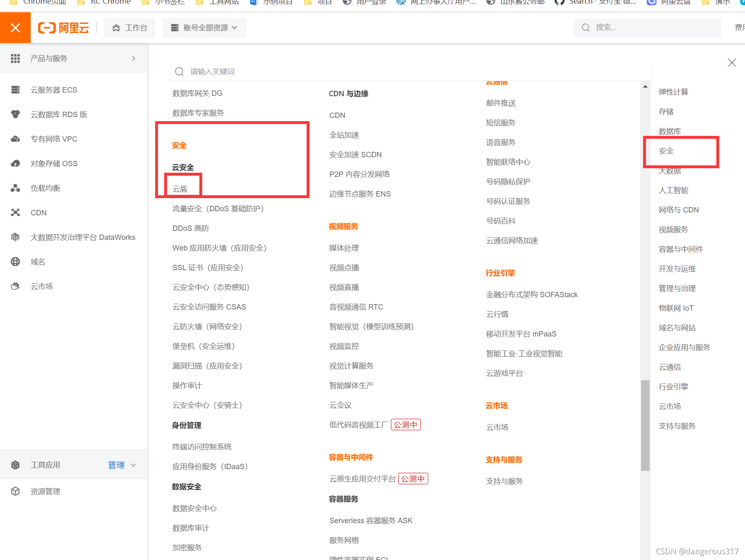Open 号码隐私保护 product

click(x=508, y=182)
